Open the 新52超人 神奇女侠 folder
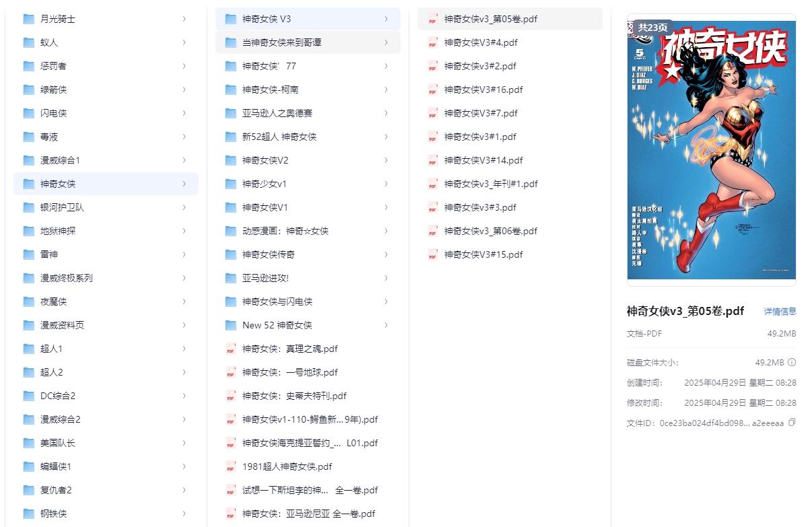Image resolution: width=812 pixels, height=527 pixels. pos(308,137)
